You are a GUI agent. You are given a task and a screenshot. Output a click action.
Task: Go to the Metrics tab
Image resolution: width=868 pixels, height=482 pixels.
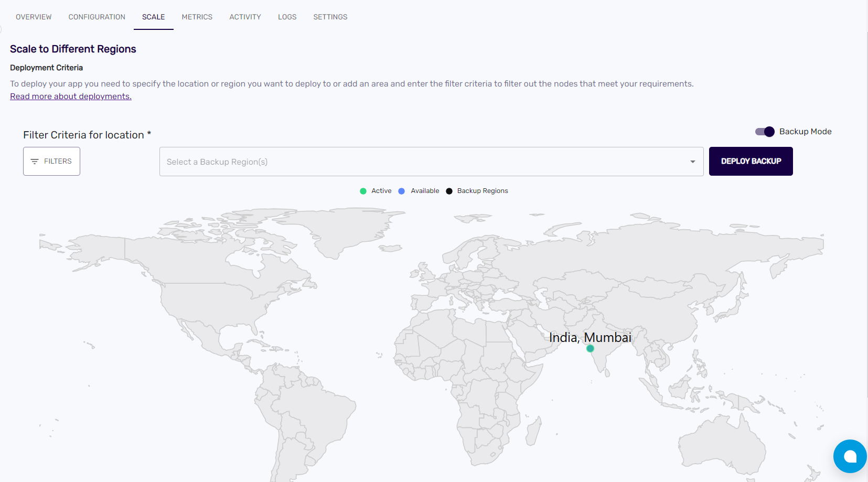pos(197,17)
